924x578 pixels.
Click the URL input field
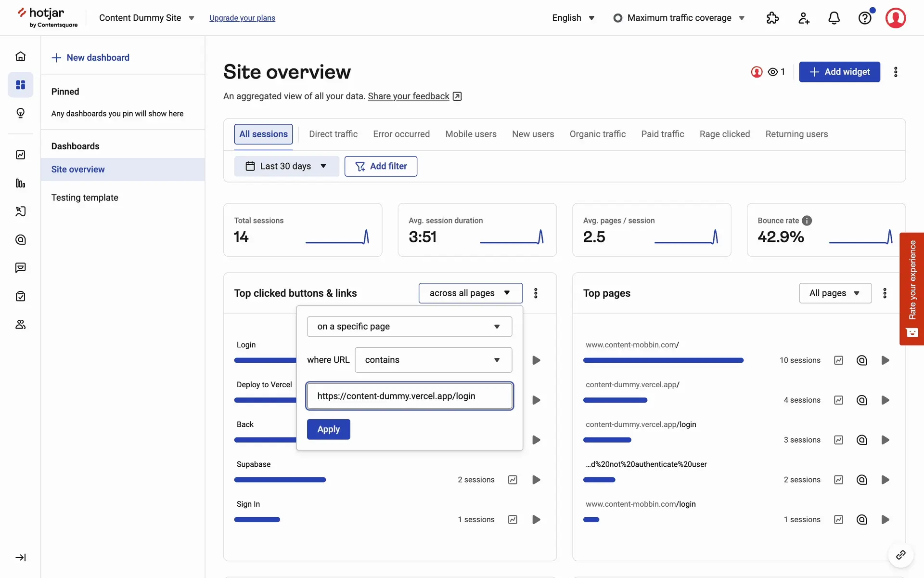tap(409, 396)
